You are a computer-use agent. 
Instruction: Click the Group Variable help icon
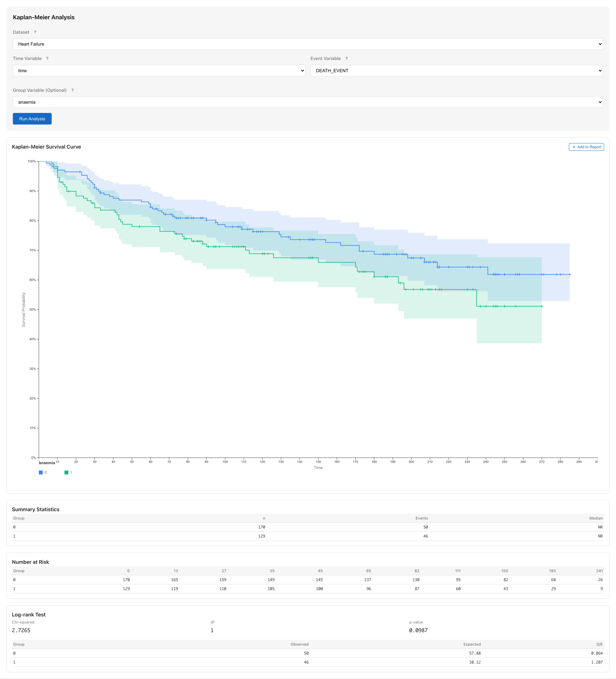click(x=72, y=90)
